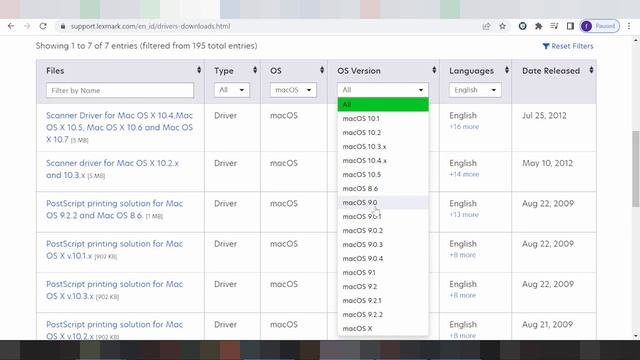Select All in OS Version list

383,104
